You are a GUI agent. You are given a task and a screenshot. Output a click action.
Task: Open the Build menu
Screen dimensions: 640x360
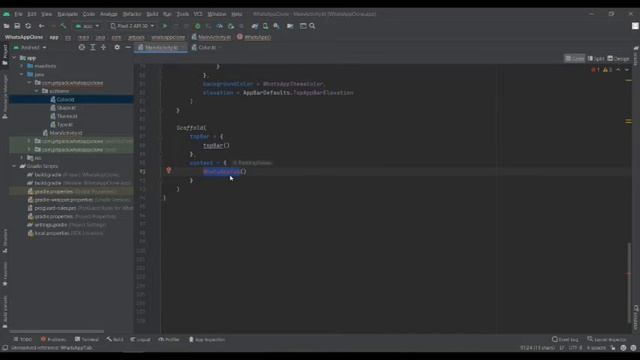click(152, 14)
